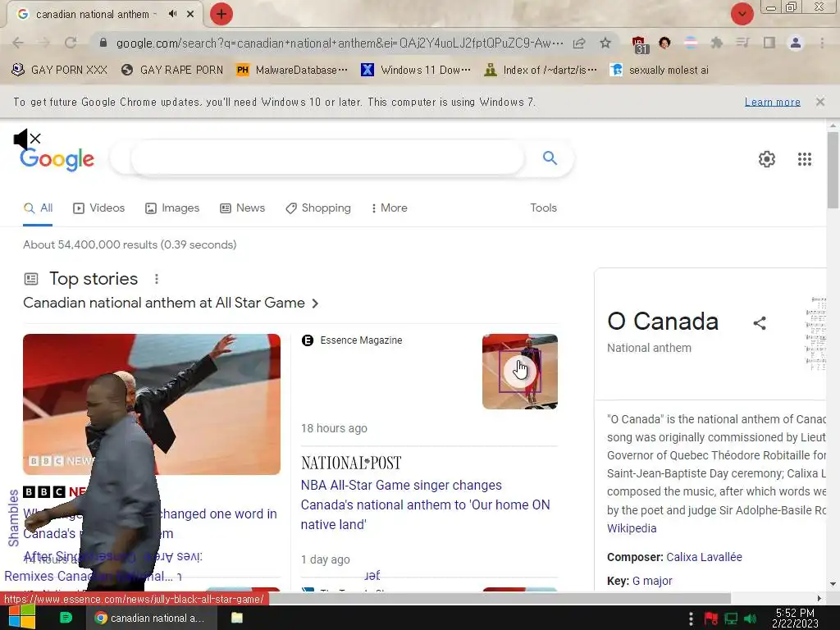Switch to the Videos tab

pos(99,208)
